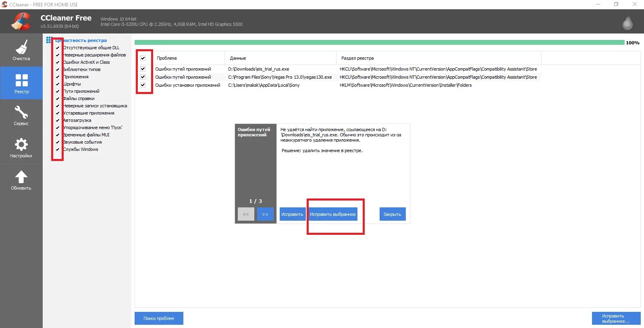
Task: Open the Реестр registry section
Action: pos(21,83)
